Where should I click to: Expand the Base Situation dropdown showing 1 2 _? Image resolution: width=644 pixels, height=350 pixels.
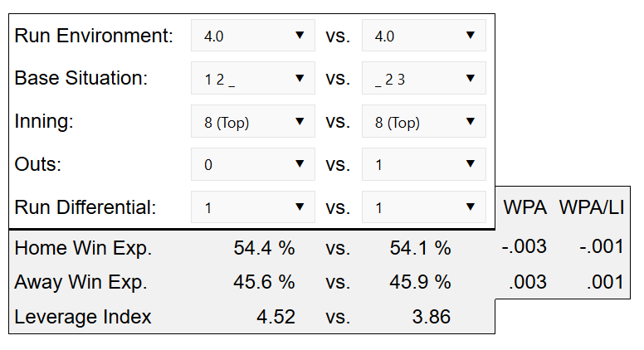pos(252,79)
